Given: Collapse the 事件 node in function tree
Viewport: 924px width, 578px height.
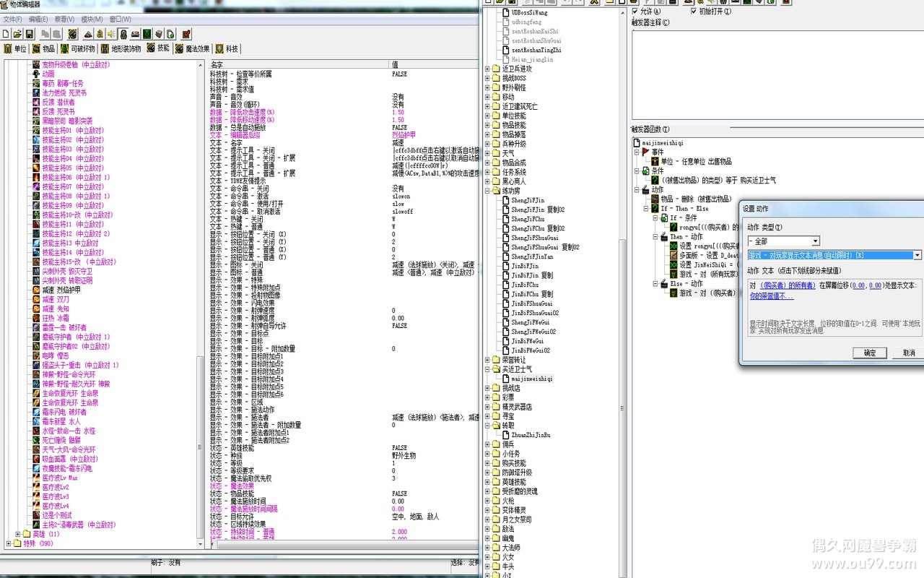Looking at the screenshot, I should (x=637, y=152).
